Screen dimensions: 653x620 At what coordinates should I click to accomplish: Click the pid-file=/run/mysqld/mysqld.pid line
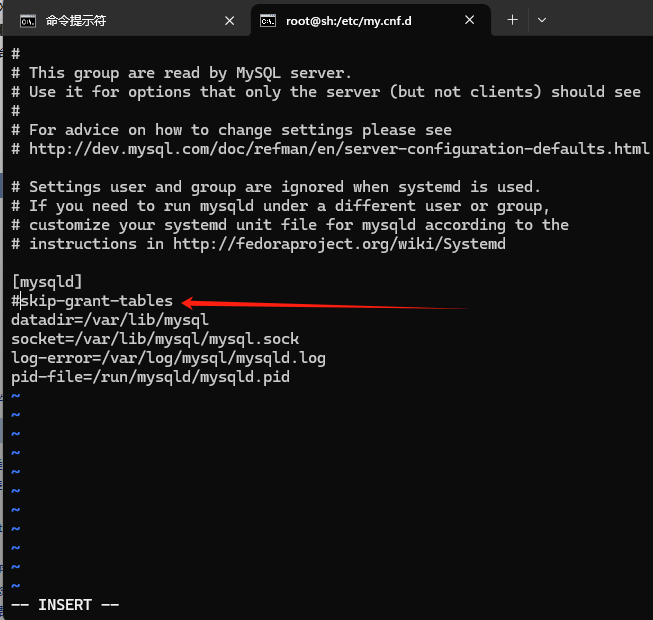point(150,377)
